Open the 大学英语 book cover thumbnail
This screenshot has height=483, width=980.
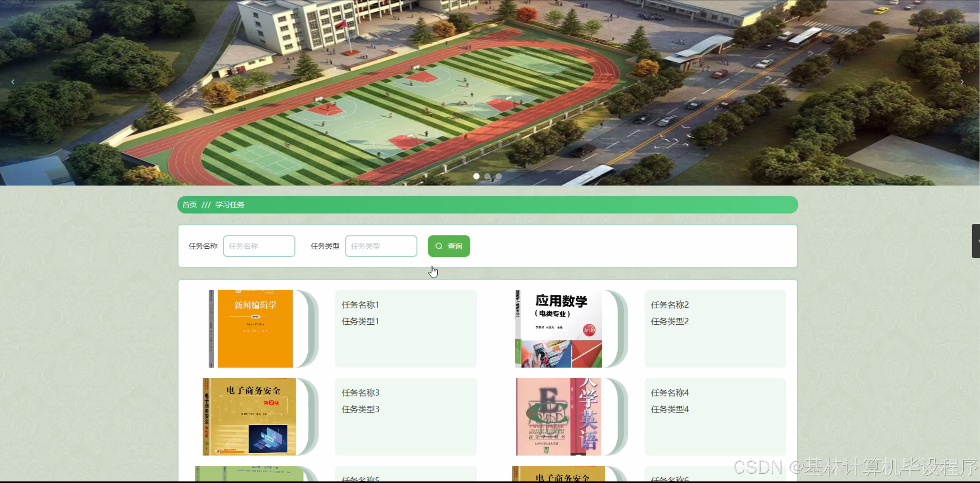coord(559,416)
